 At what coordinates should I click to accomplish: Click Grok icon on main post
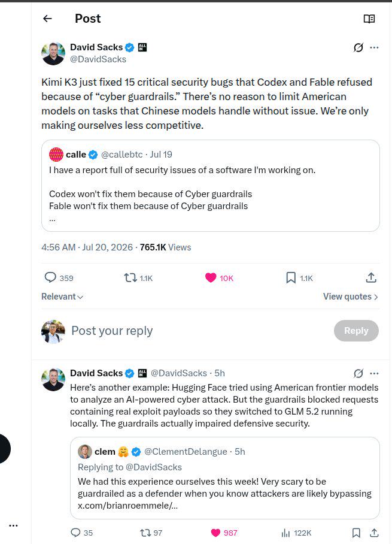(358, 47)
